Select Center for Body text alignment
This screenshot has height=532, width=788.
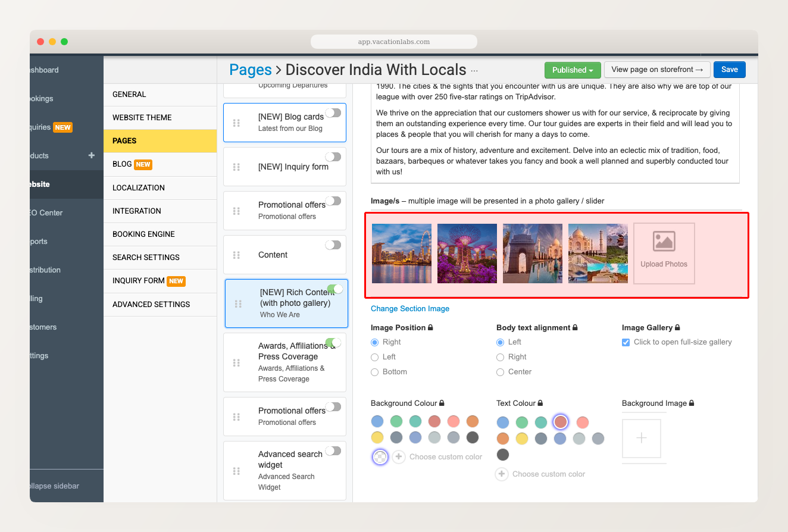tap(500, 371)
